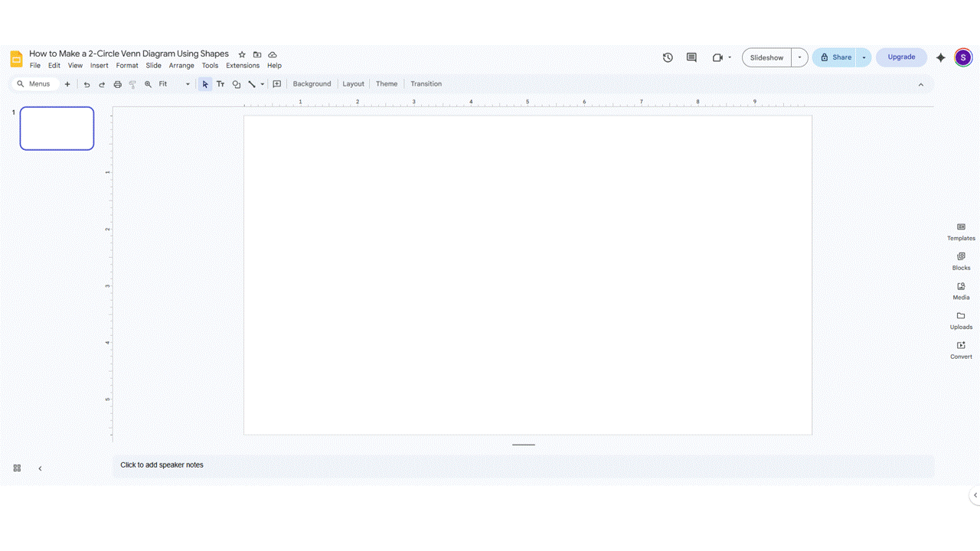Click the Background button

tap(312, 84)
